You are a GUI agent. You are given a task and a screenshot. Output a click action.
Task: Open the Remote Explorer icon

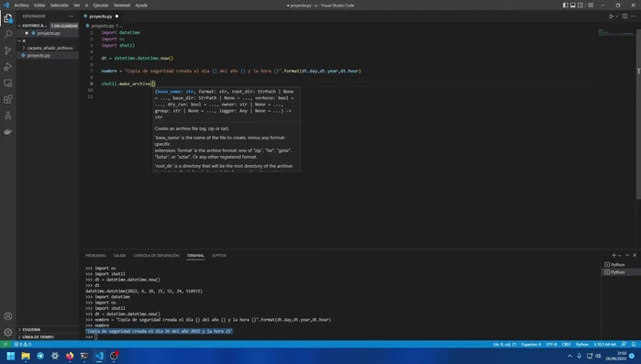coord(7,83)
